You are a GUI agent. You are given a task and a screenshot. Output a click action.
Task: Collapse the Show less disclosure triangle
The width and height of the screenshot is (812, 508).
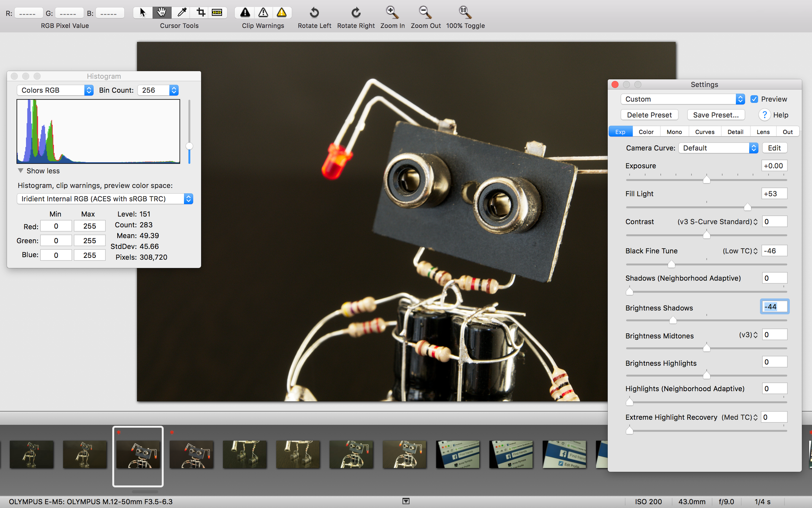pos(20,171)
